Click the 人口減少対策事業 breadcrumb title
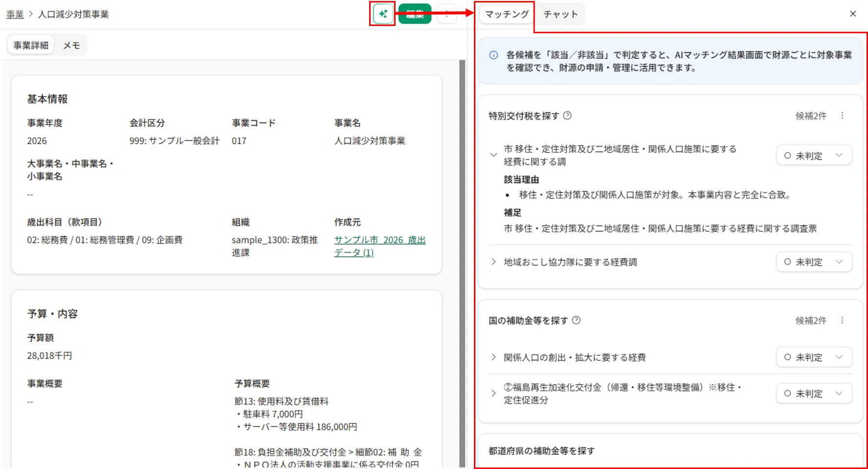This screenshot has width=868, height=469. click(73, 14)
